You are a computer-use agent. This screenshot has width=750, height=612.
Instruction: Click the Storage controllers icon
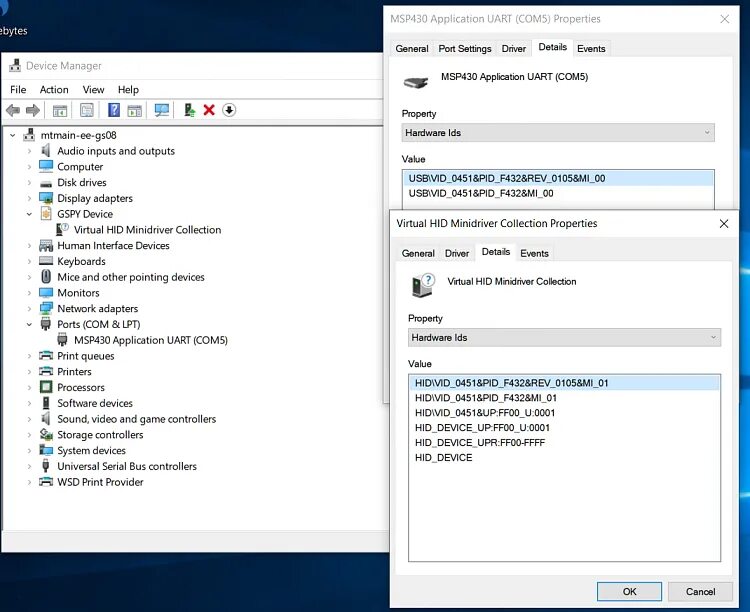[x=46, y=434]
